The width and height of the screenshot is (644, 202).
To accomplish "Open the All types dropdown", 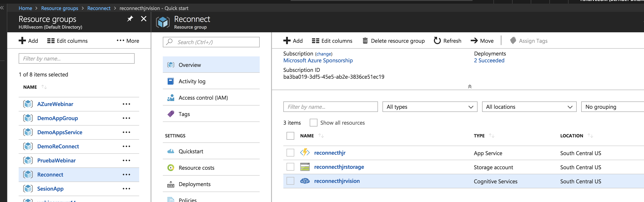I will click(430, 107).
